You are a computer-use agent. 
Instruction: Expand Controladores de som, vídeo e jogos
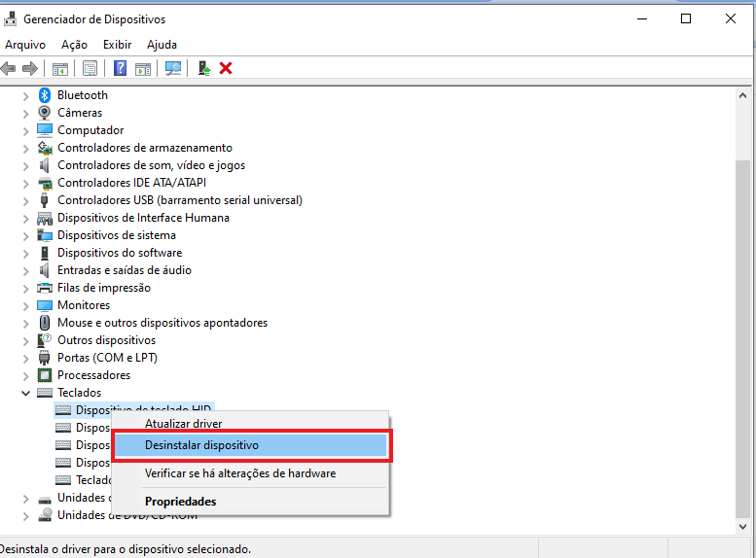[25, 166]
